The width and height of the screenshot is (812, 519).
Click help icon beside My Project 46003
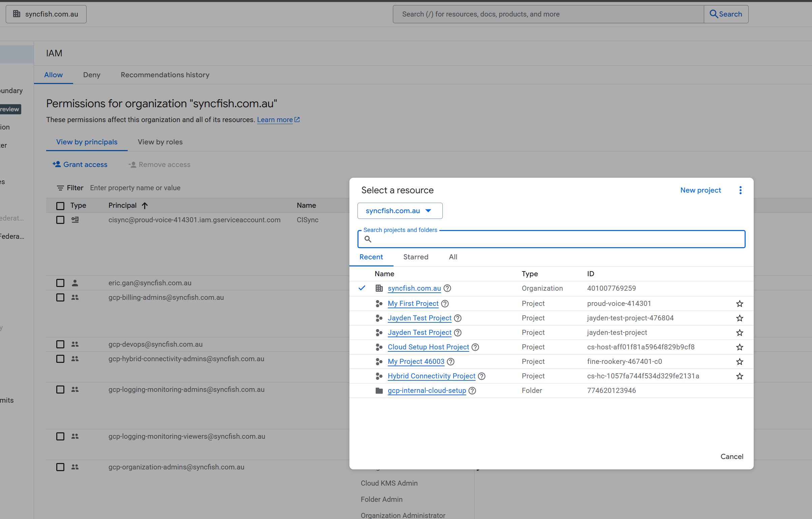click(450, 362)
